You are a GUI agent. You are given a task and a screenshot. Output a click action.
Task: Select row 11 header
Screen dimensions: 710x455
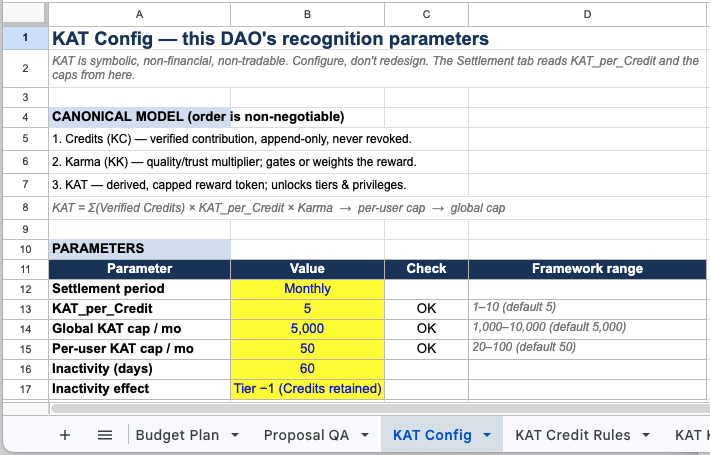pyautogui.click(x=25, y=269)
